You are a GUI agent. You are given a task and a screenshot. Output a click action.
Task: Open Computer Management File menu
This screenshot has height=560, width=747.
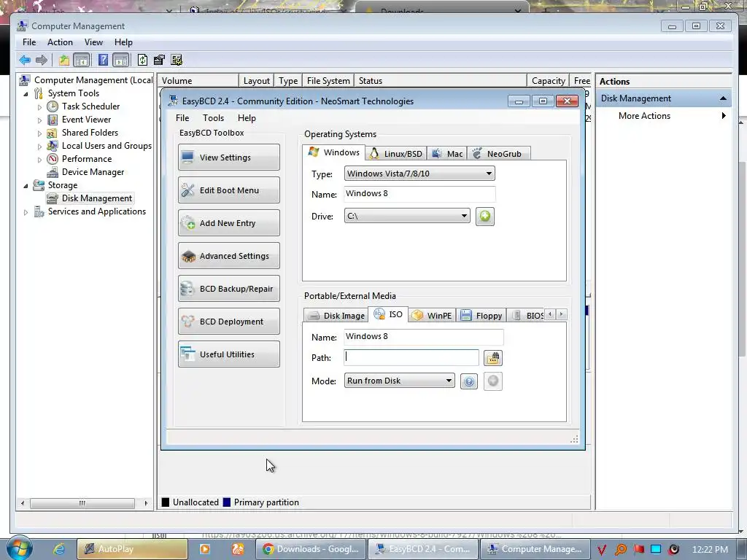[29, 42]
